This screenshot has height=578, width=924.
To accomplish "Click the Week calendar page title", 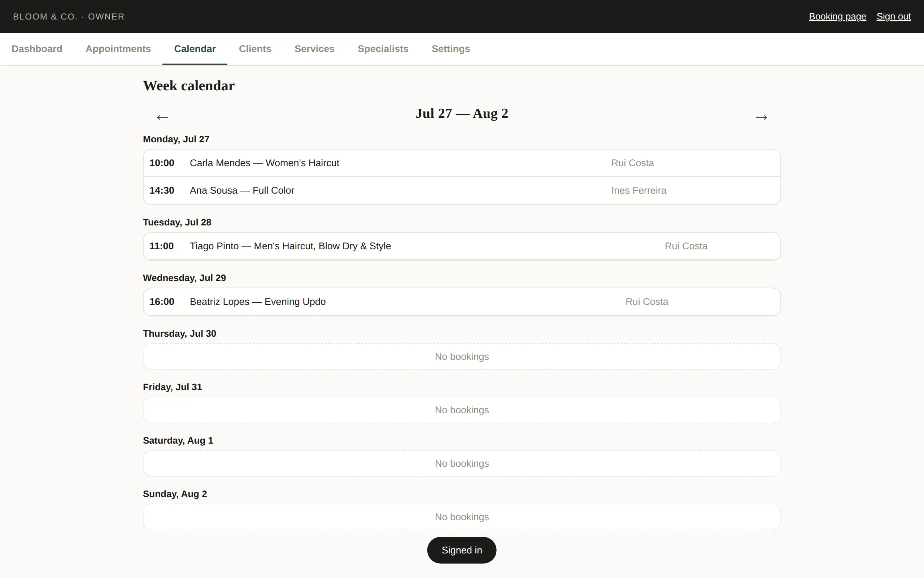I will coord(189,86).
